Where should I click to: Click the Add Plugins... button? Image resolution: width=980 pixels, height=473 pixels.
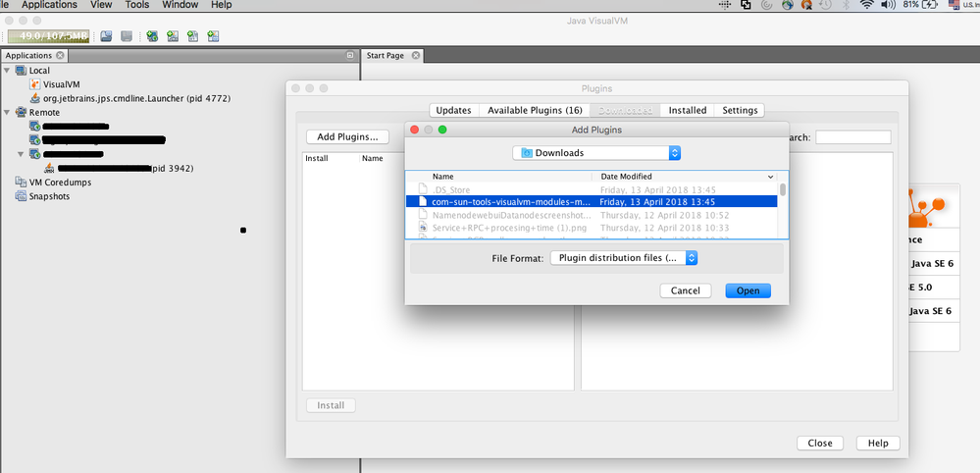point(347,136)
